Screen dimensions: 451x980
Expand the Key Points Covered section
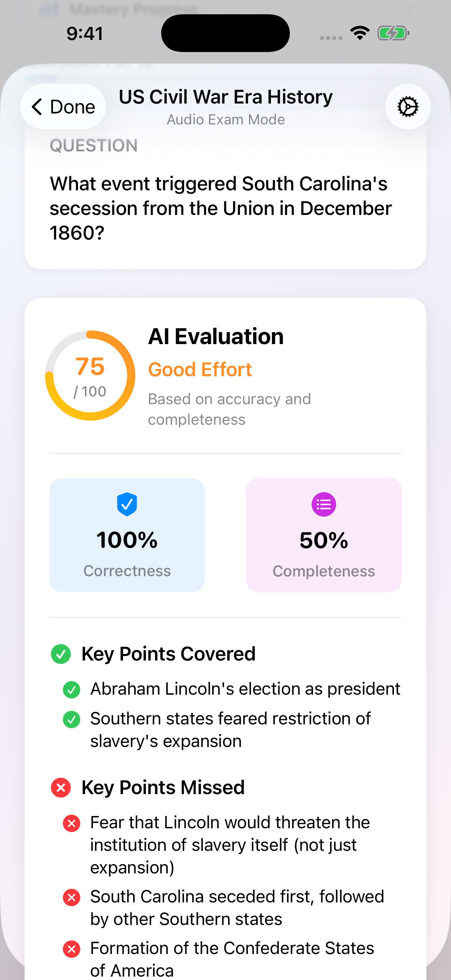coord(168,654)
